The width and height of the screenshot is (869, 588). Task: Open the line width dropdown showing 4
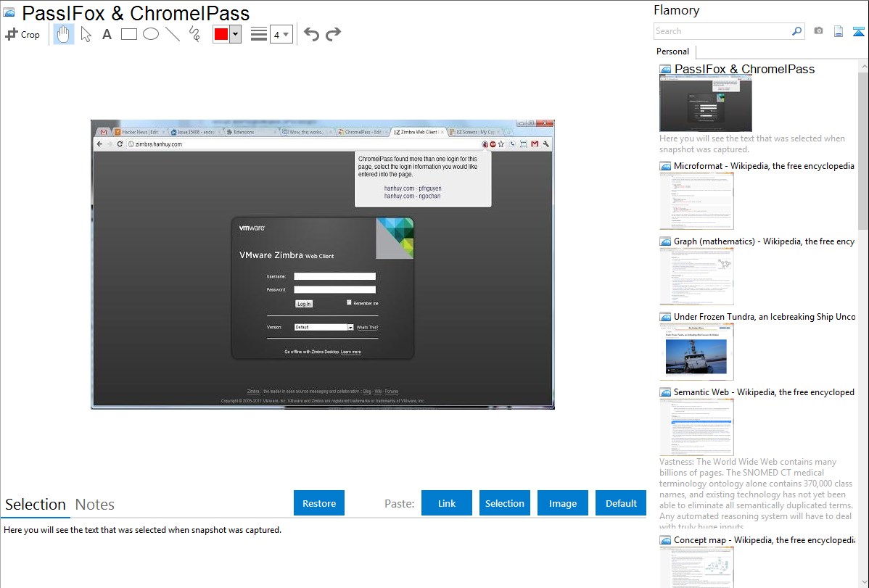click(281, 34)
